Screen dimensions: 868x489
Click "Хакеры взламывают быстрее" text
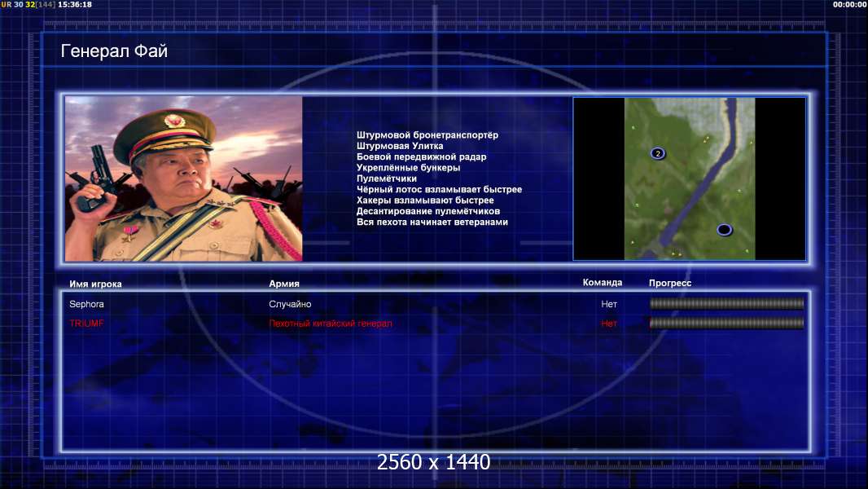tap(425, 200)
